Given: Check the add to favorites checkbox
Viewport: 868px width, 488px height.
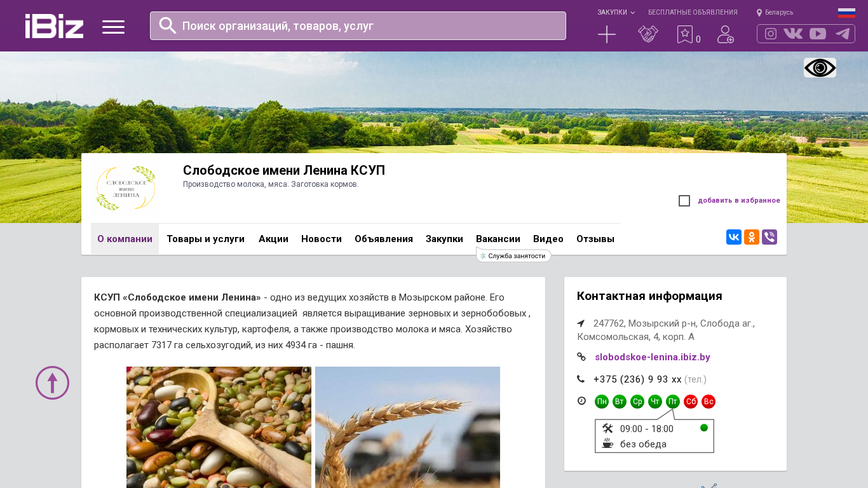Looking at the screenshot, I should [684, 201].
